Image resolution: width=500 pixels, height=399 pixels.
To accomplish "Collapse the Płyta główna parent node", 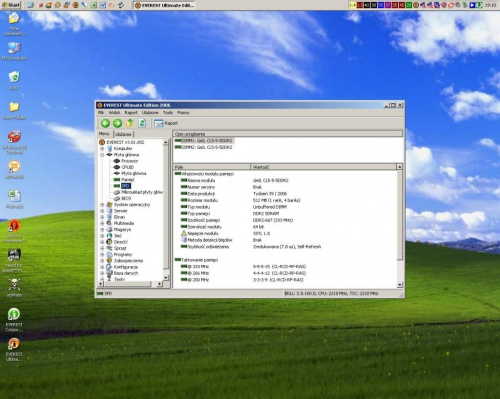I will [x=102, y=155].
